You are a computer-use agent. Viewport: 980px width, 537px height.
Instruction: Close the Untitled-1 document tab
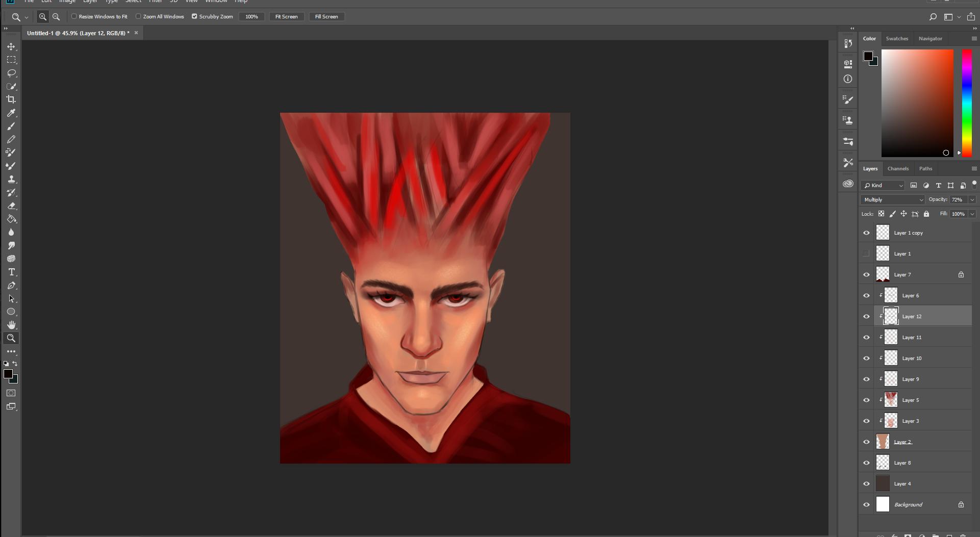pyautogui.click(x=136, y=33)
